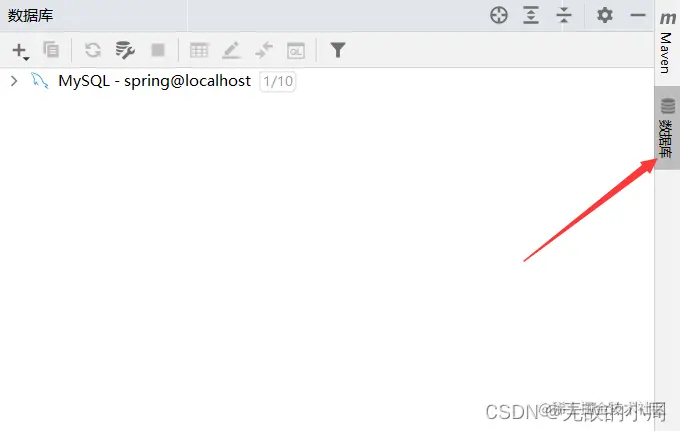Click the crosshair locate icon in header
This screenshot has width=680, height=431.
pyautogui.click(x=499, y=15)
